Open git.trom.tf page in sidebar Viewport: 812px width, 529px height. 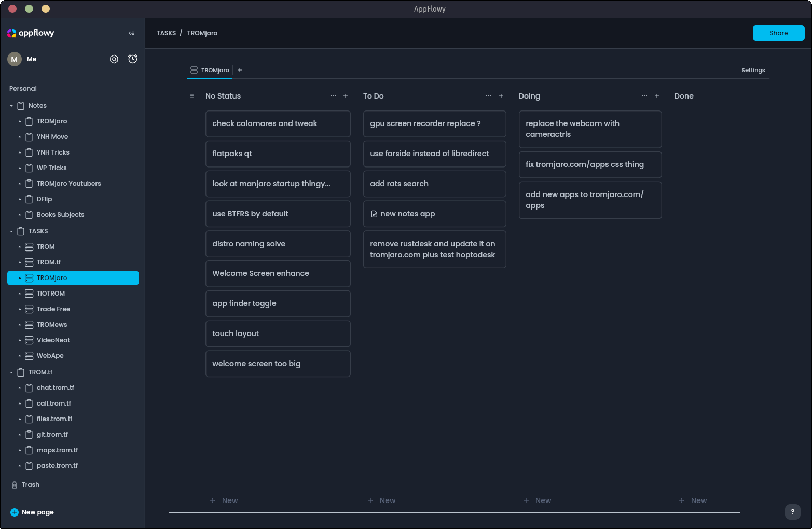click(x=73, y=435)
